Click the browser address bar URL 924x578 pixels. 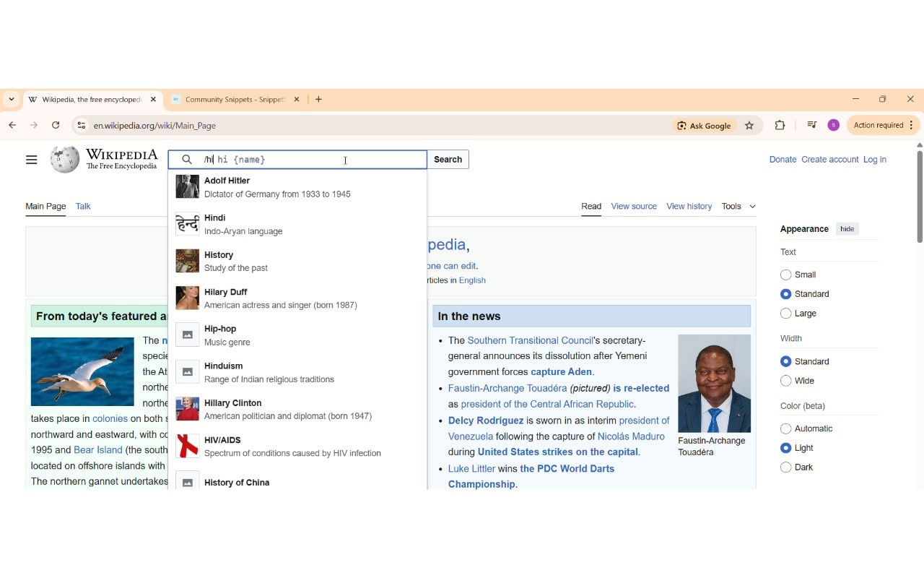point(154,126)
